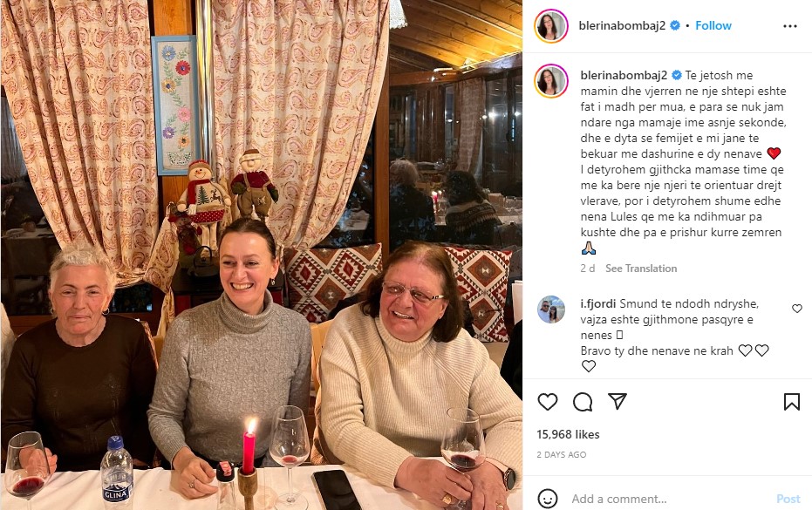Viewport: 812px width, 510px height.
Task: Click the Add a comment field
Action: 668,500
